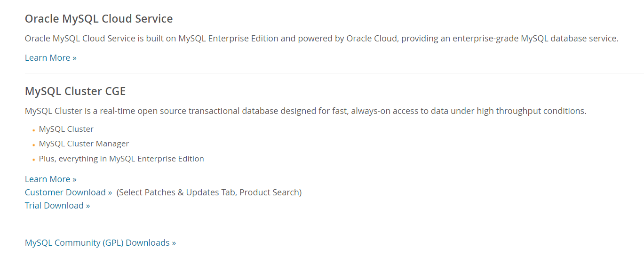The image size is (644, 273).
Task: Select the MySQL Cluster list item text
Action: [x=66, y=129]
